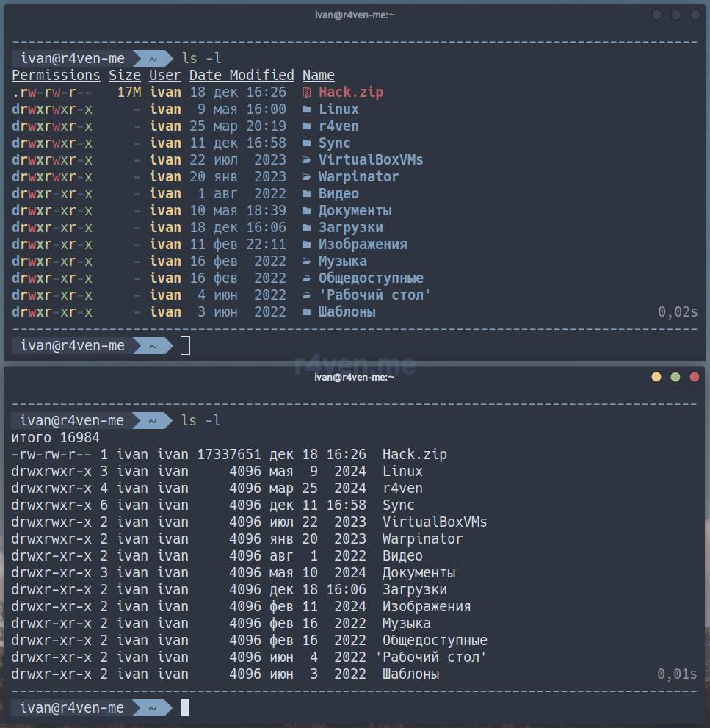Click the folder icon beside Шаблоны in upper terminal
Screen dimensions: 710x728
(x=307, y=312)
